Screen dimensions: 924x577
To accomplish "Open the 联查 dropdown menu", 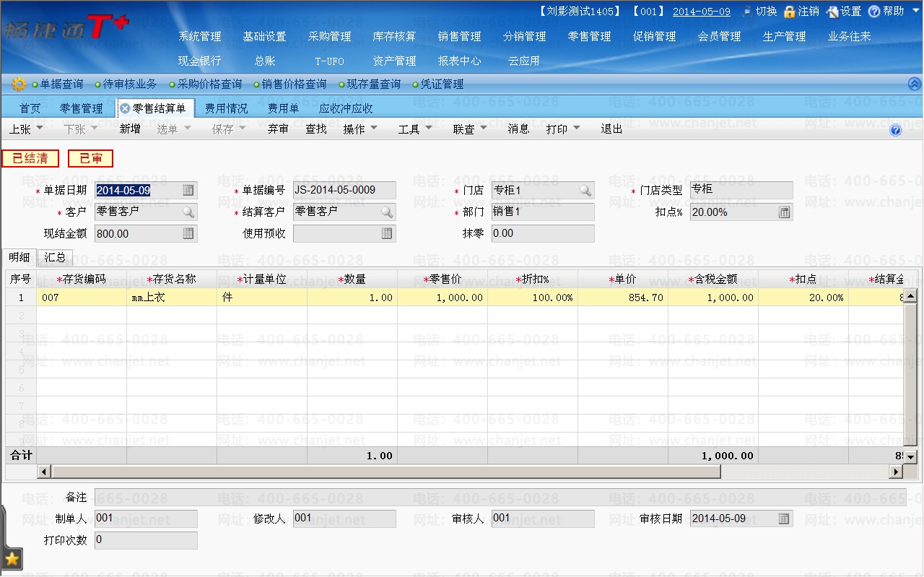I will (469, 129).
